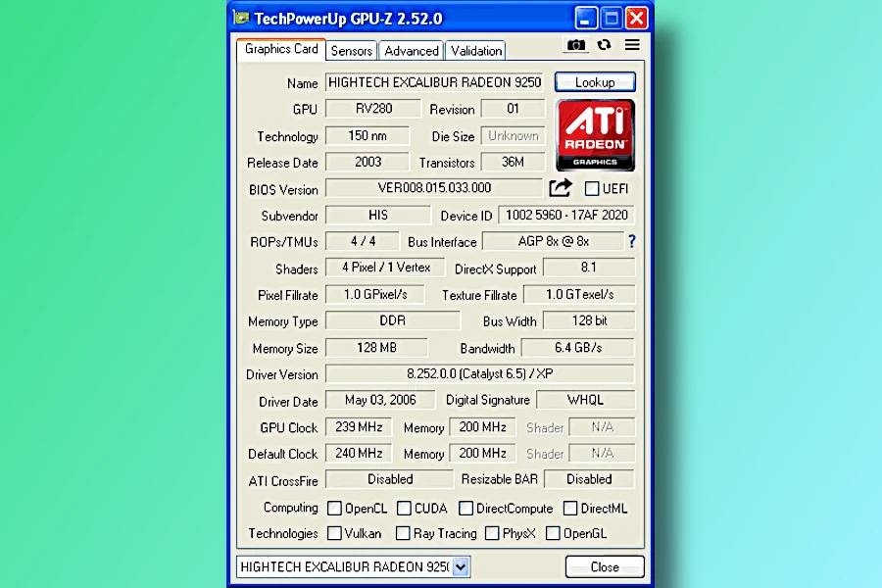Click the Pixel Fillrate value 1.0 GPixel/s

point(375,294)
